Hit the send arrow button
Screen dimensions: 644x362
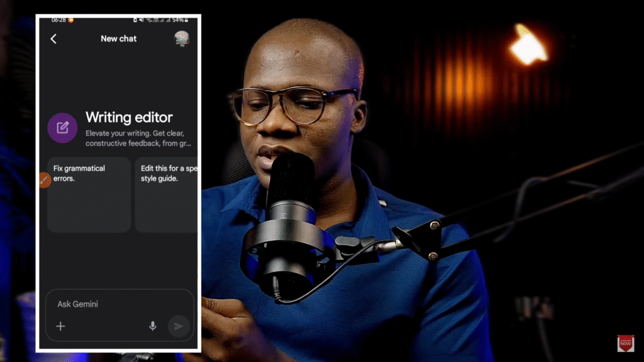coord(179,326)
